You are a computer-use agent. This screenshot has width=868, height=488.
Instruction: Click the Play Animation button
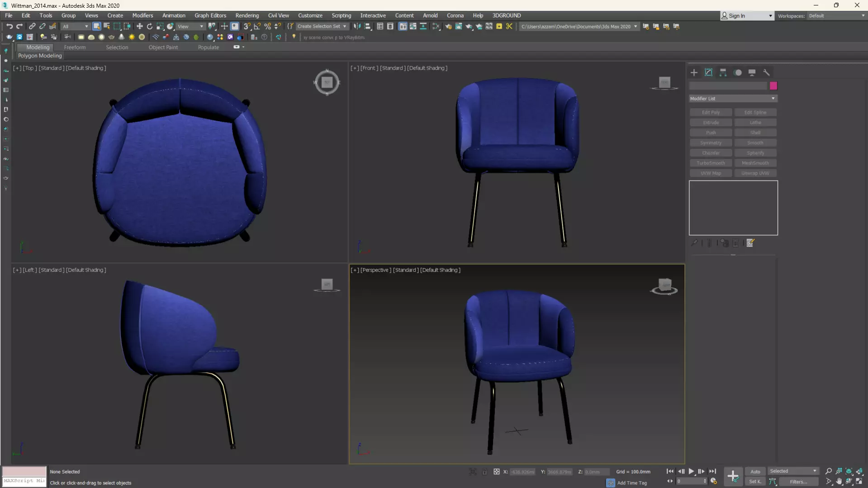(x=691, y=471)
